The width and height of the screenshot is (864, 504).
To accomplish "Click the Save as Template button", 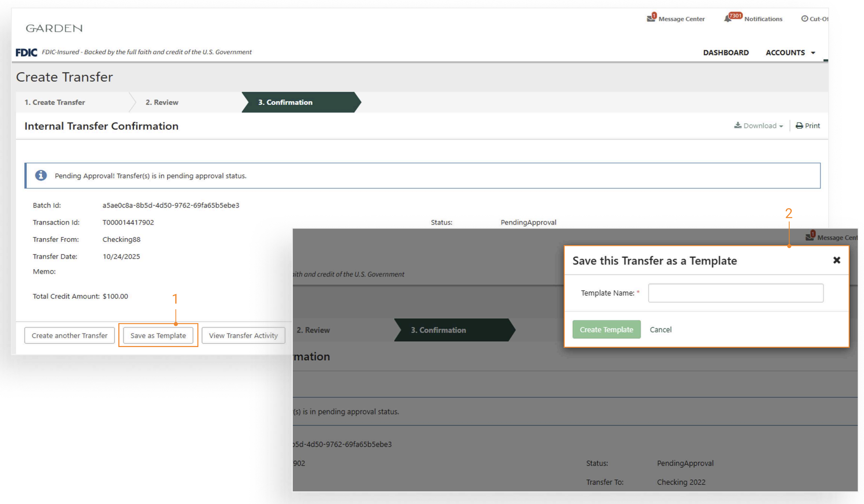I will (158, 335).
